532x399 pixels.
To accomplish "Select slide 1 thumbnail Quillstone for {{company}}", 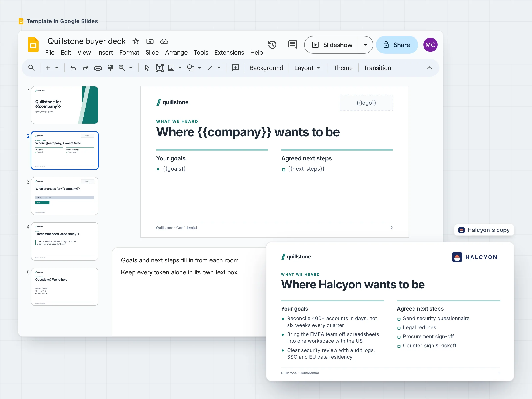I will point(65,105).
